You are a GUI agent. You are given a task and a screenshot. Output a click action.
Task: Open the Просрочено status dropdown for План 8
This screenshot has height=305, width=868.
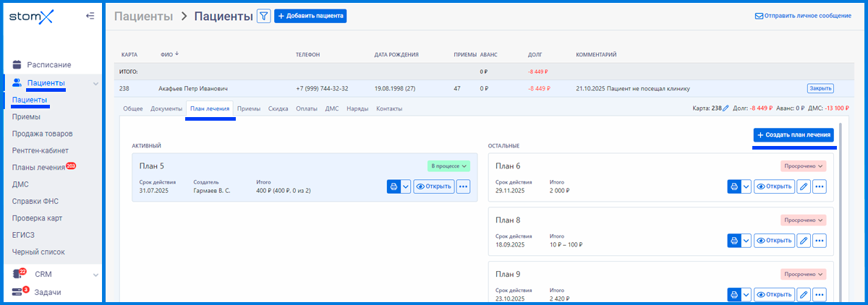tap(803, 220)
